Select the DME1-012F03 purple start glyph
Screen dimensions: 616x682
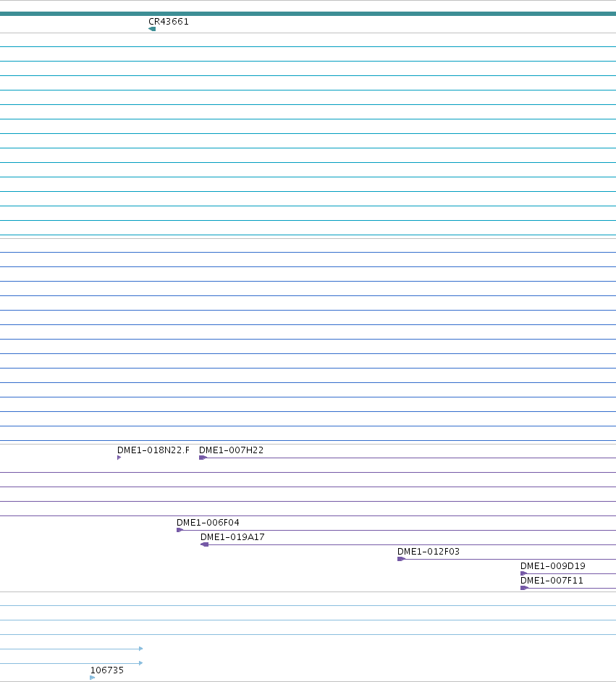(401, 559)
